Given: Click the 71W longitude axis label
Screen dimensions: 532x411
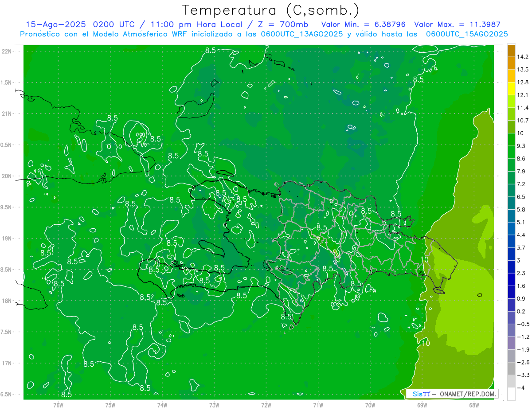Looking at the screenshot, I should [318, 405].
